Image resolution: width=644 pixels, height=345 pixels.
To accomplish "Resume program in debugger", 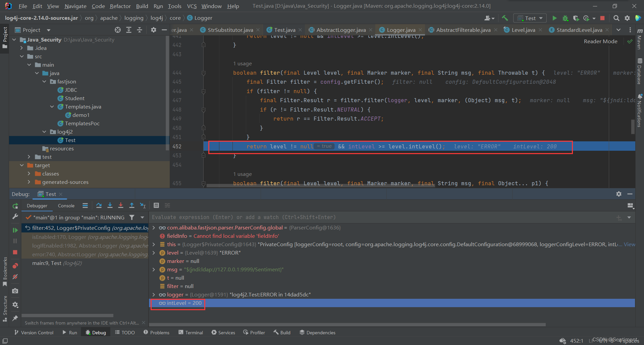I will click(x=15, y=230).
